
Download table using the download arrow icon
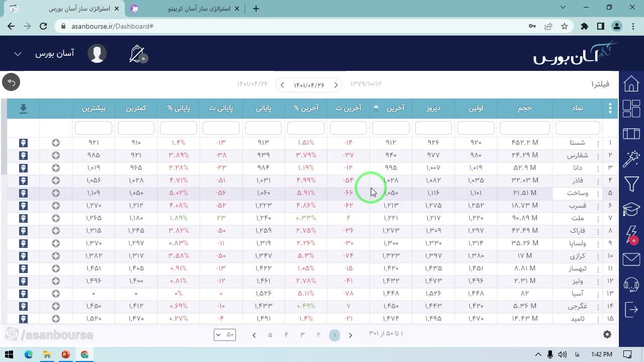click(23, 109)
